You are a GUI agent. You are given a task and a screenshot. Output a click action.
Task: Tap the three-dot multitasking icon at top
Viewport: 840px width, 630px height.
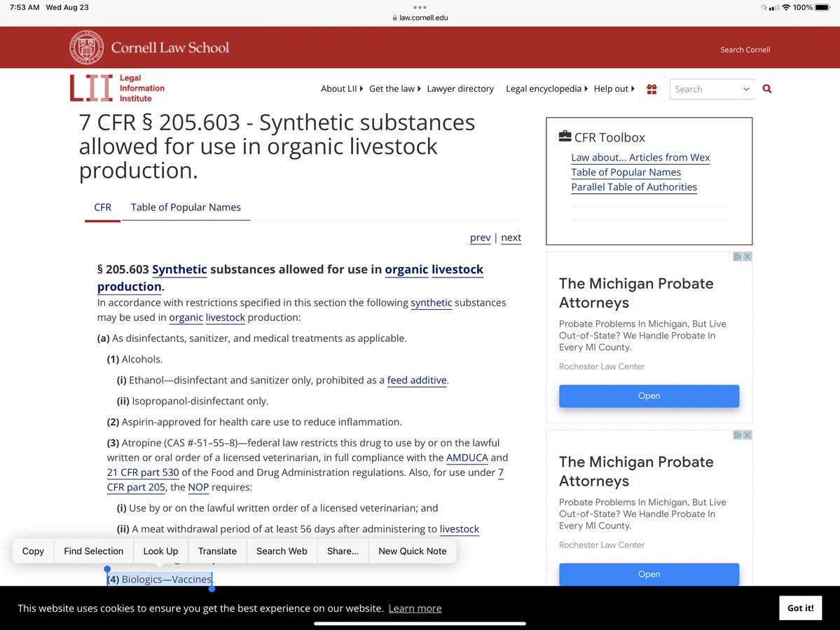click(420, 7)
